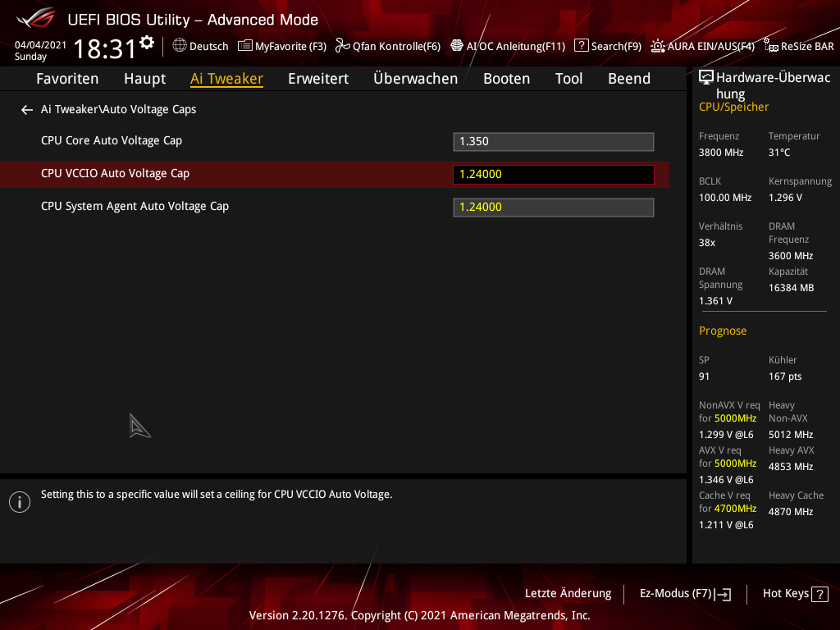Click the CPU/Speicher heading
The height and width of the screenshot is (630, 840).
tap(733, 107)
